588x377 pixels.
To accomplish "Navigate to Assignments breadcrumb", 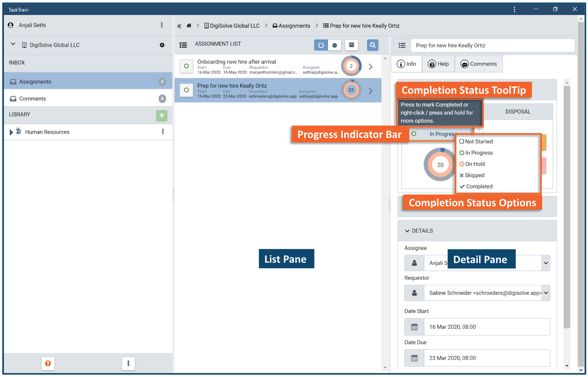I will point(291,26).
